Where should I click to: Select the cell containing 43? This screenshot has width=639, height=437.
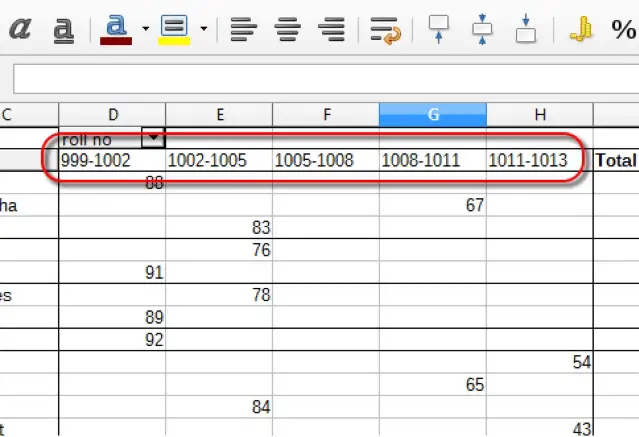[540, 428]
